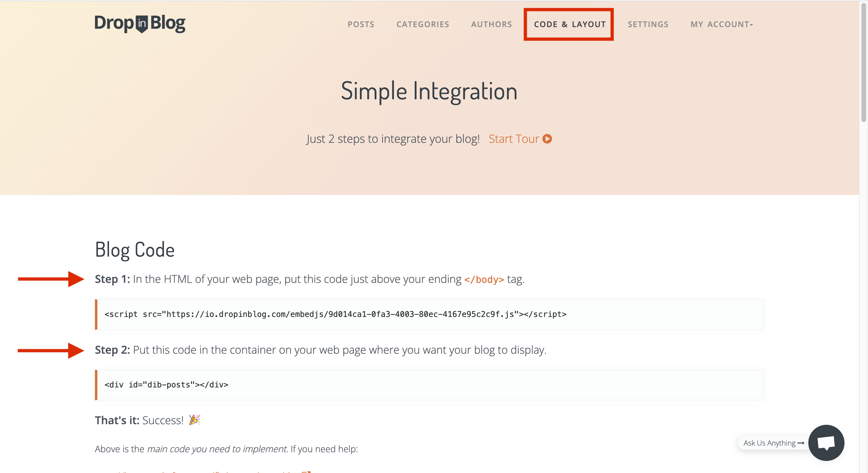Click the orange </body> code tag text

[x=484, y=279]
